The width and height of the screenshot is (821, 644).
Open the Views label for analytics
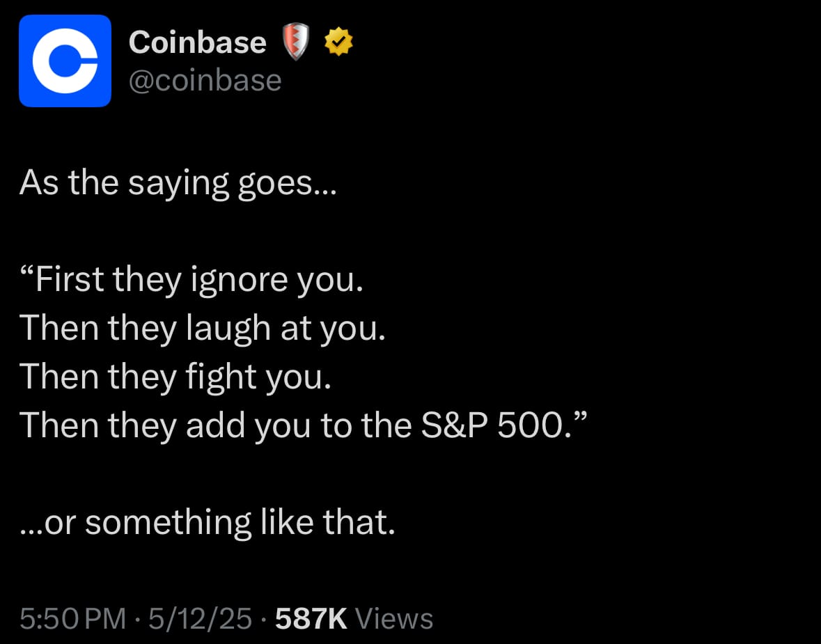394,619
